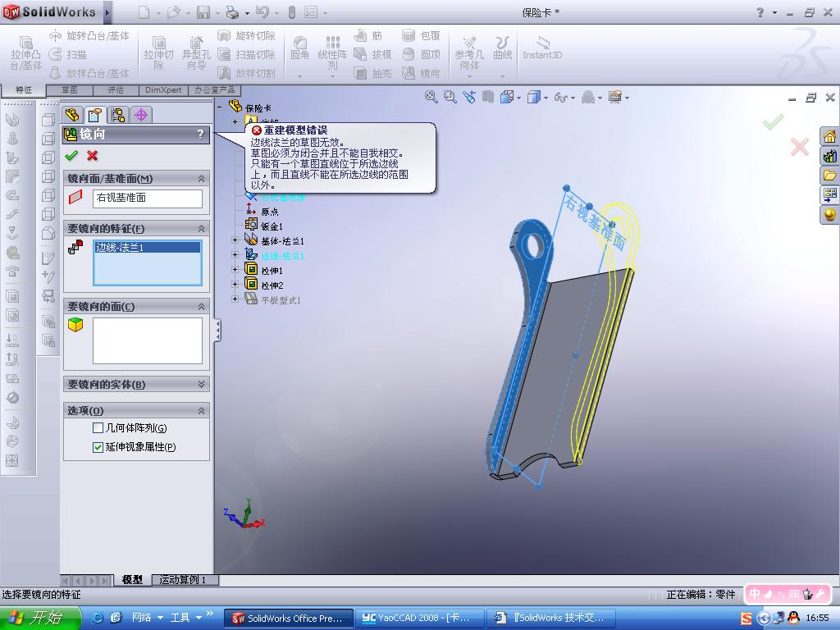
Task: Open the DimXpertManager tab
Action: point(141,115)
